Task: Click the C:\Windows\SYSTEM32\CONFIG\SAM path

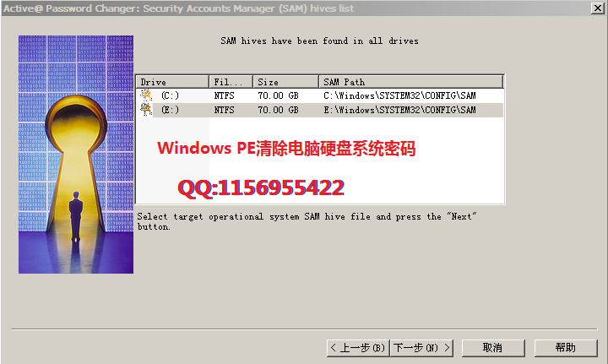Action: 399,95
